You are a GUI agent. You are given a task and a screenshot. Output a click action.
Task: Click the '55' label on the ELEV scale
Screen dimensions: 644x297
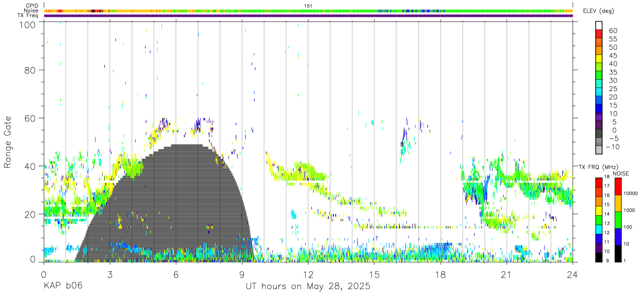point(613,39)
